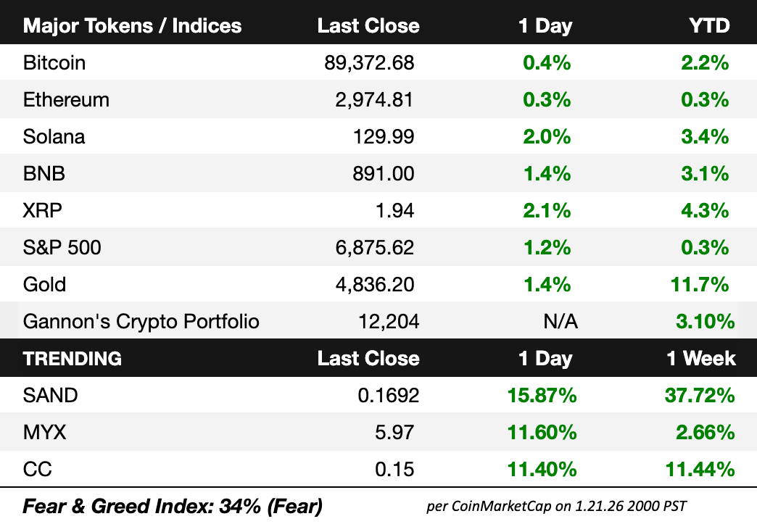Click the Major Tokens / Indices header
This screenshot has width=757, height=532.
tap(133, 26)
